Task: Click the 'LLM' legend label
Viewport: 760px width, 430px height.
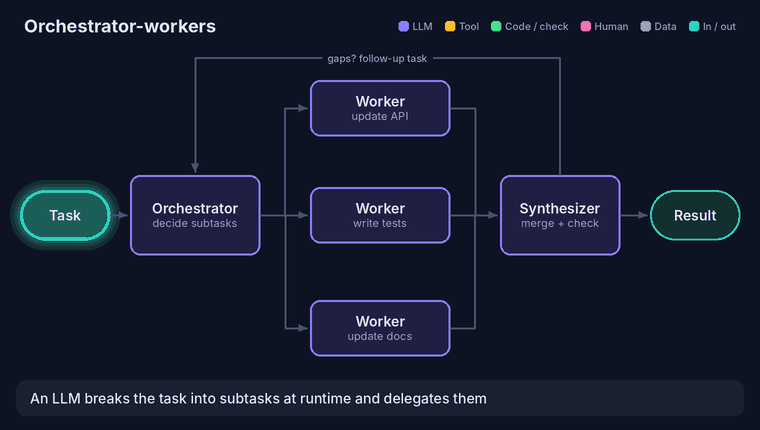Action: pyautogui.click(x=422, y=27)
